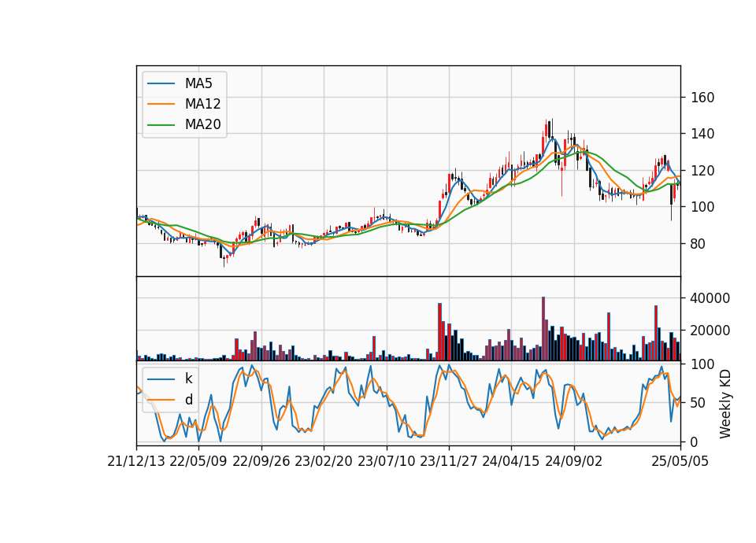The image size is (756, 543).
Task: Click the 23/07/10 date tick label
Action: (386, 462)
